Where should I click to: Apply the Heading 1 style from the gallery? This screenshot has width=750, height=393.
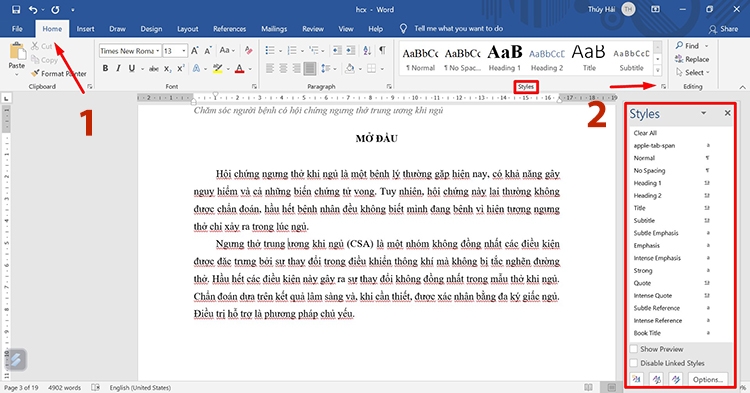tap(505, 57)
